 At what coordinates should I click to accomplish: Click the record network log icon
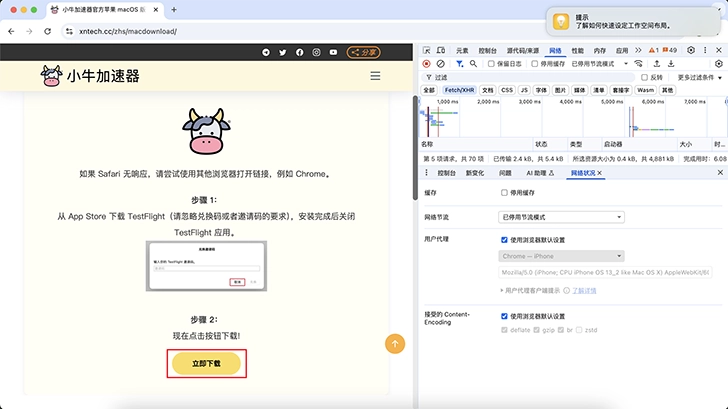click(427, 63)
